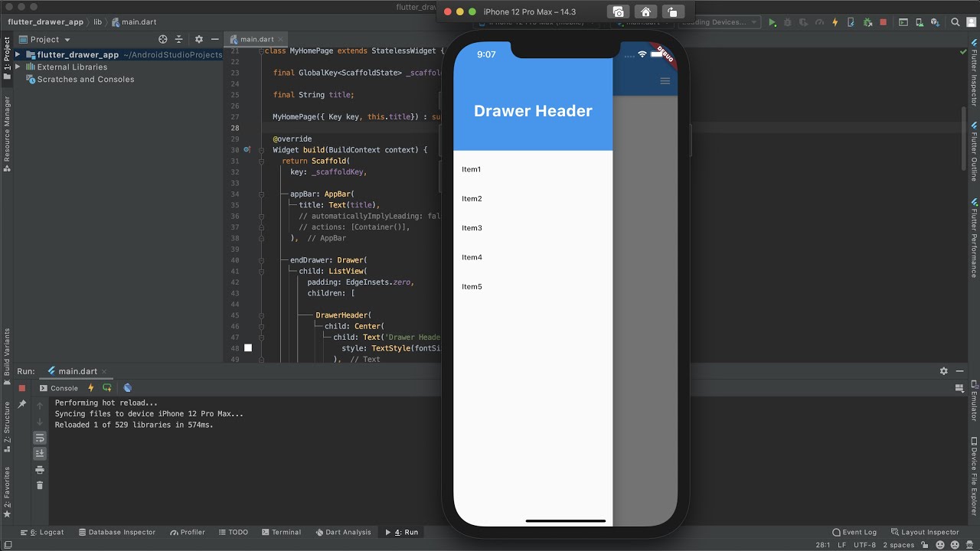Pin the Run tab with pin icon
980x551 pixels.
pyautogui.click(x=22, y=404)
